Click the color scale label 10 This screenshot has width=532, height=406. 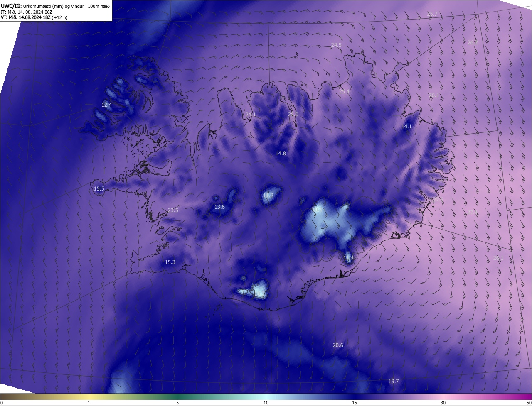click(x=266, y=403)
